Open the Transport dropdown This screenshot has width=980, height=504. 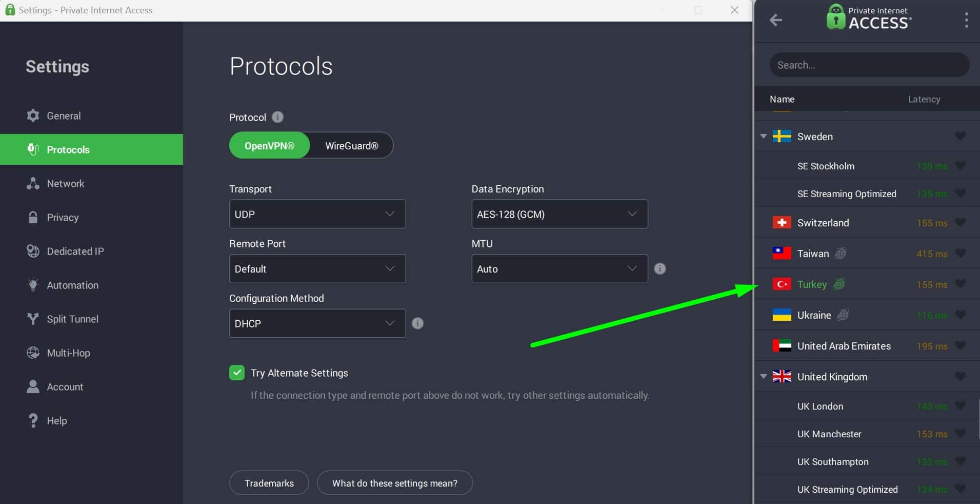tap(317, 214)
